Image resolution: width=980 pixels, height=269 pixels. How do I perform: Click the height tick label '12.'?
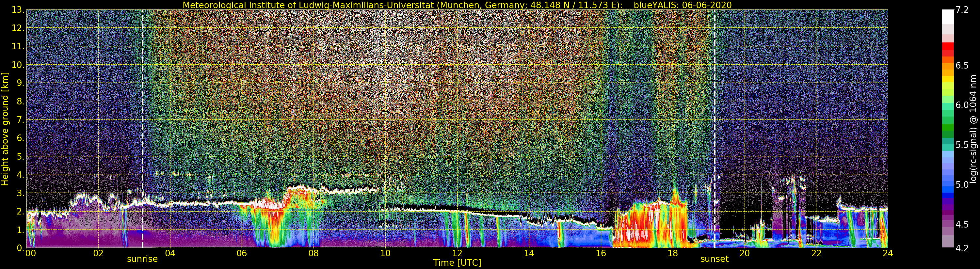pyautogui.click(x=18, y=28)
